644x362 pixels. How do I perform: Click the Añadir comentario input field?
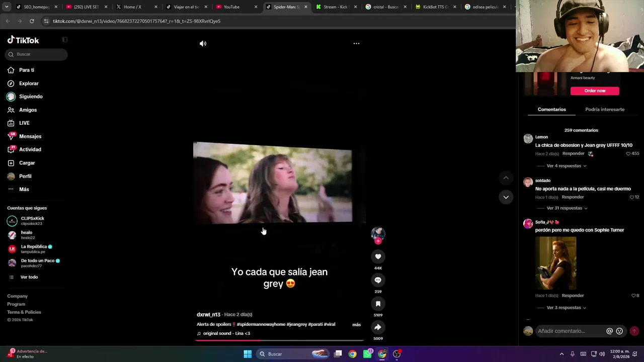click(571, 331)
